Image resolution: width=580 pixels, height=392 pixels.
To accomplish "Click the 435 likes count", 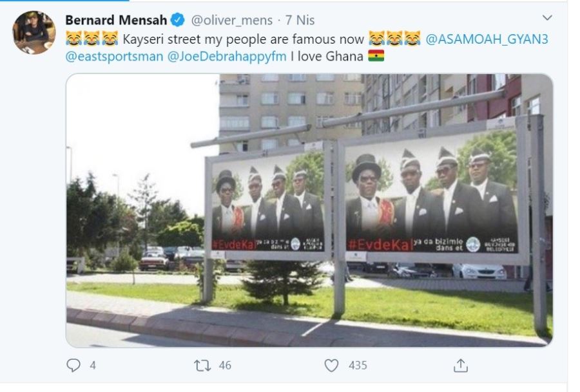I will (x=358, y=366).
